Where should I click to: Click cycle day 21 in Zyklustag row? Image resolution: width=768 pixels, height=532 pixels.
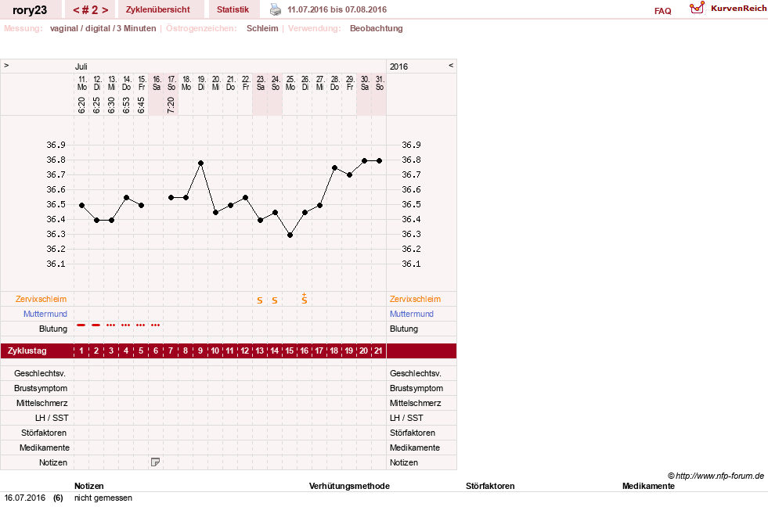(378, 351)
